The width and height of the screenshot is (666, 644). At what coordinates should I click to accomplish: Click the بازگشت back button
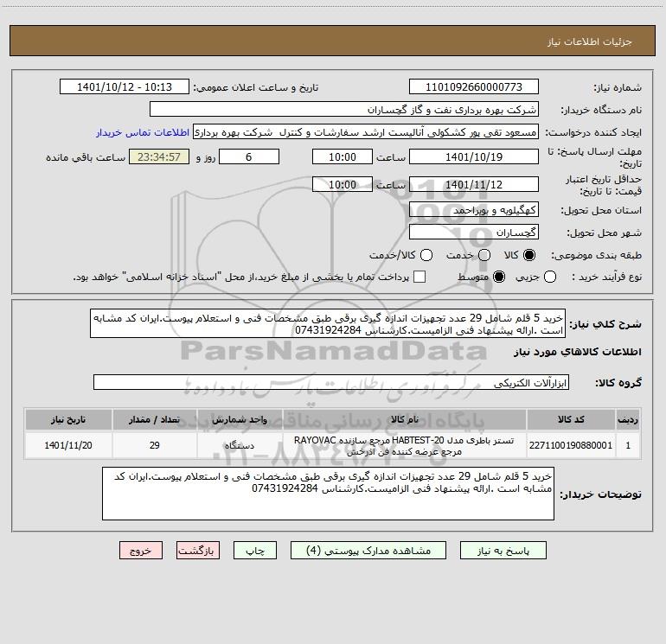click(x=198, y=551)
